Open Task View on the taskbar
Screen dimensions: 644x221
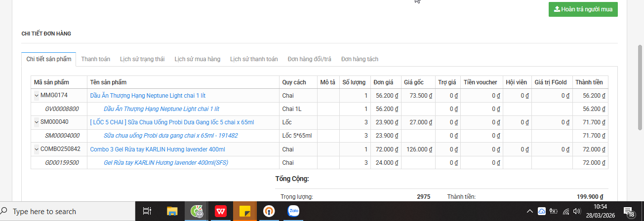click(147, 211)
